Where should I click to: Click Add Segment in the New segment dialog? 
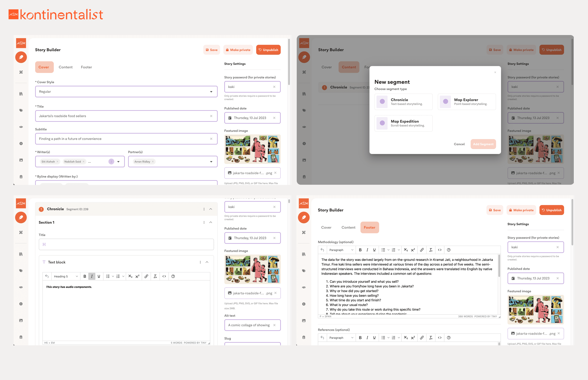coord(483,144)
